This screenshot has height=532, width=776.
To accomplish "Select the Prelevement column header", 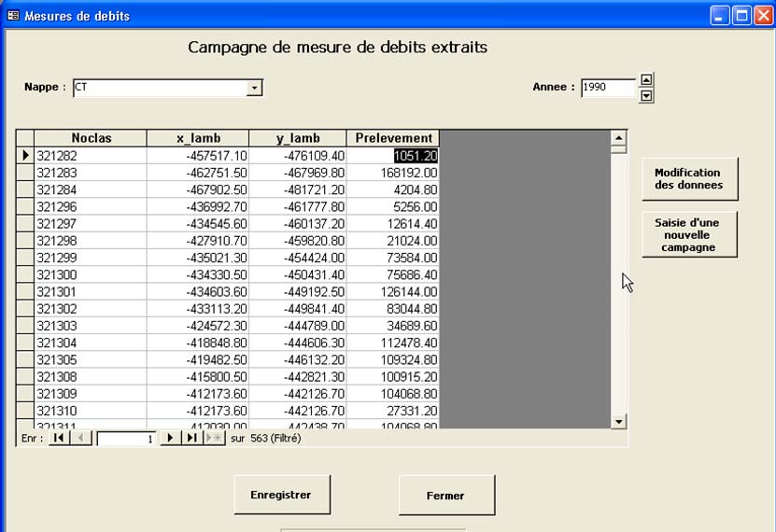I will (393, 138).
